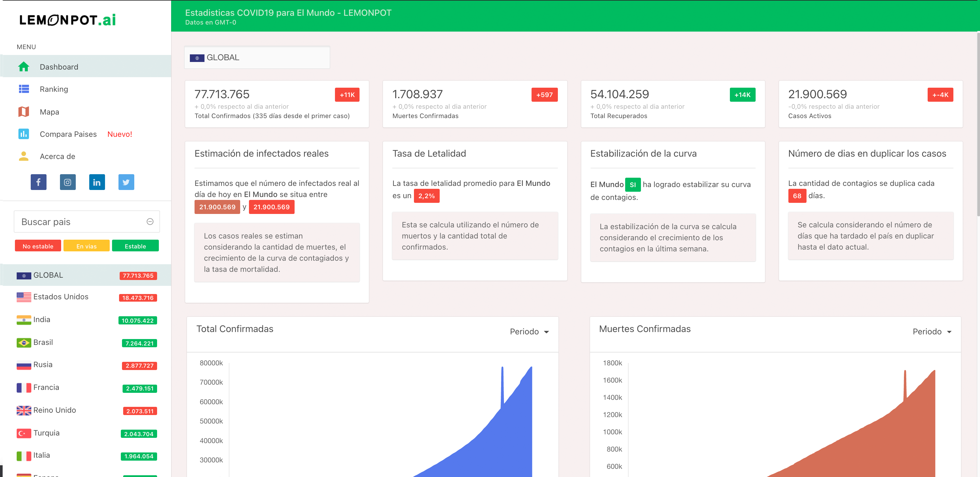Click the 10.075.422 badge for India
The width and height of the screenshot is (980, 477).
(138, 320)
